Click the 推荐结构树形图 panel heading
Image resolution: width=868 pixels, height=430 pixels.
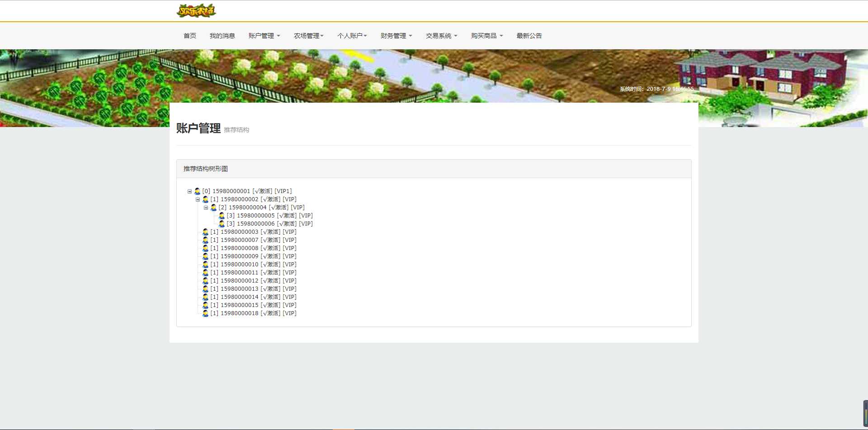point(206,169)
